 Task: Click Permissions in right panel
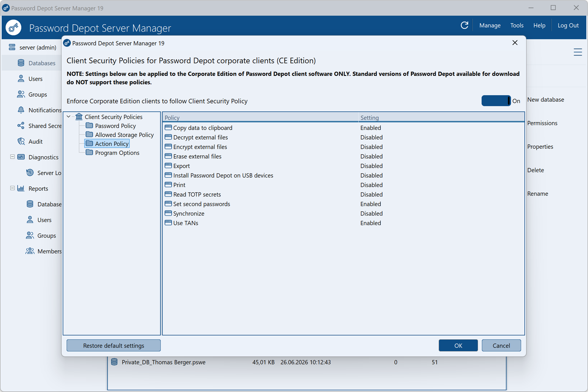tap(542, 123)
